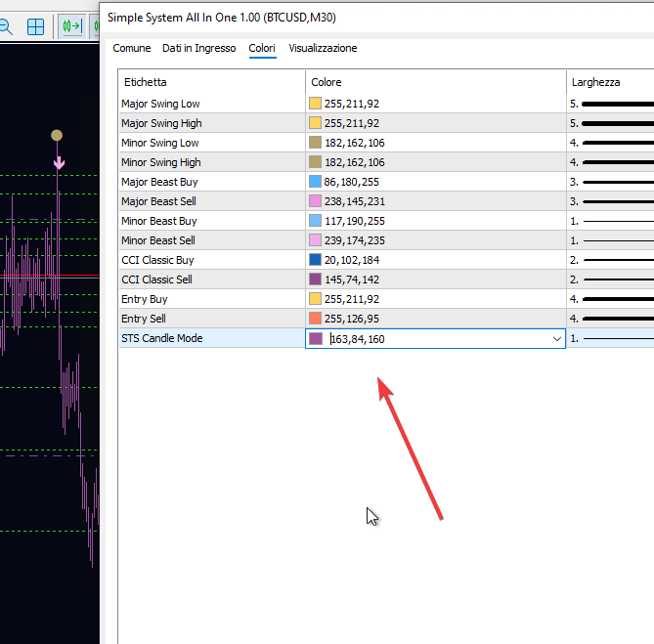Image resolution: width=654 pixels, height=644 pixels.
Task: Select the Colori tab
Action: click(262, 48)
